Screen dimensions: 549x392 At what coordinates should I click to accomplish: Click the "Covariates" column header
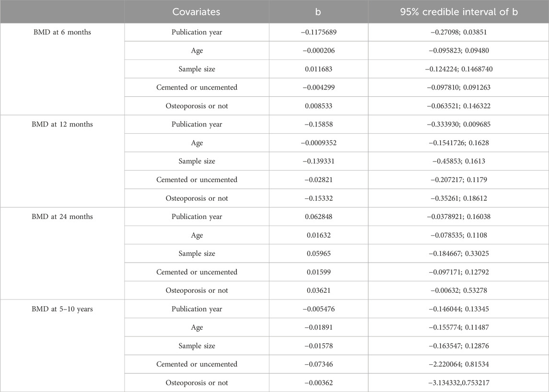tap(197, 12)
